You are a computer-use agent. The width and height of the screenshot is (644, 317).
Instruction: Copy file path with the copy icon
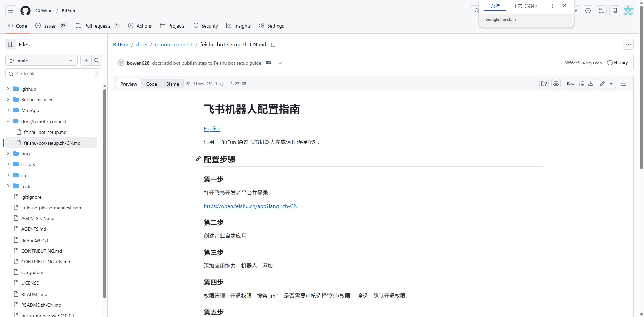coord(274,44)
